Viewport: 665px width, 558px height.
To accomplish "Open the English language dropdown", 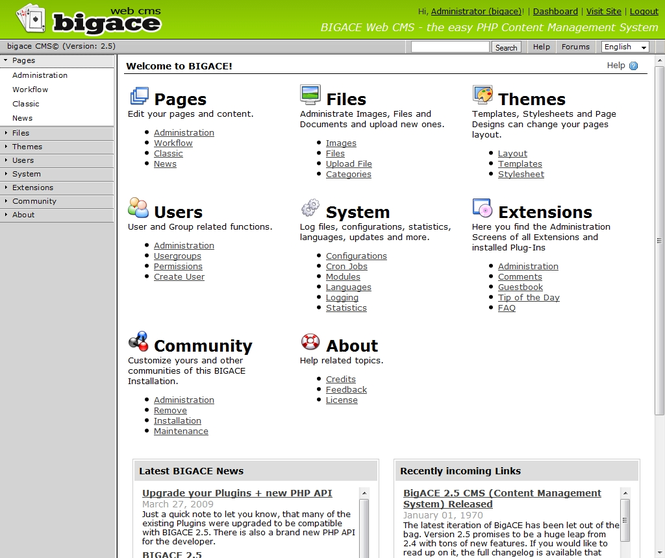I will point(625,47).
